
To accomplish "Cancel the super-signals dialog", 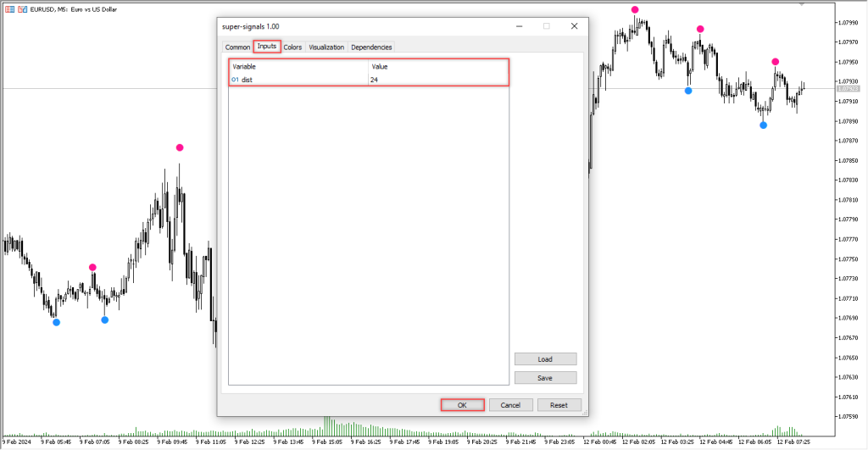I will tap(510, 405).
